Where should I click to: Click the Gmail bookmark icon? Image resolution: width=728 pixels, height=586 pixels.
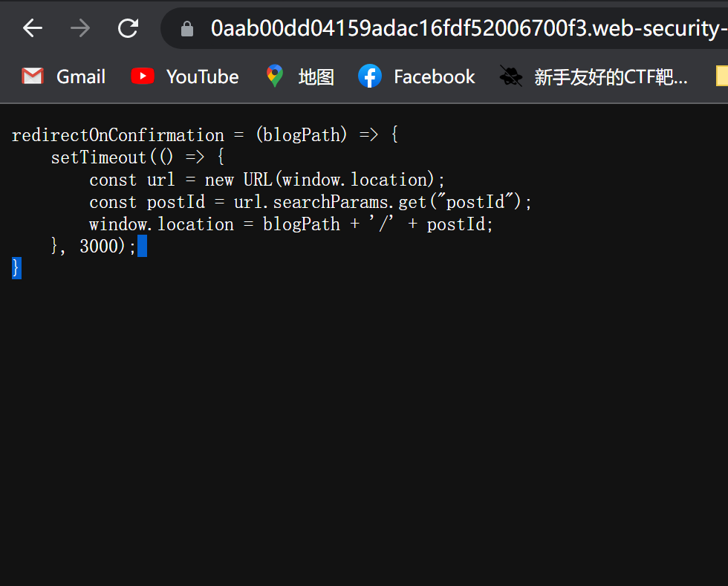click(x=32, y=76)
